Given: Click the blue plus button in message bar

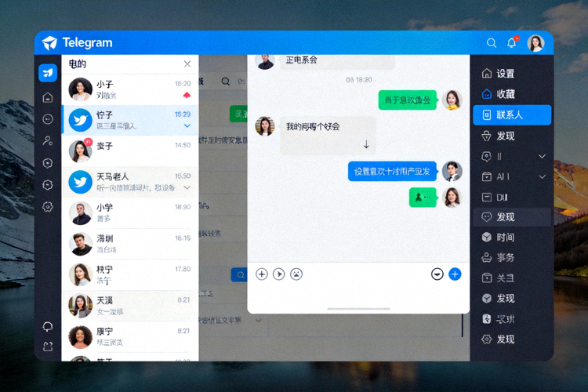Looking at the screenshot, I should click(x=455, y=274).
